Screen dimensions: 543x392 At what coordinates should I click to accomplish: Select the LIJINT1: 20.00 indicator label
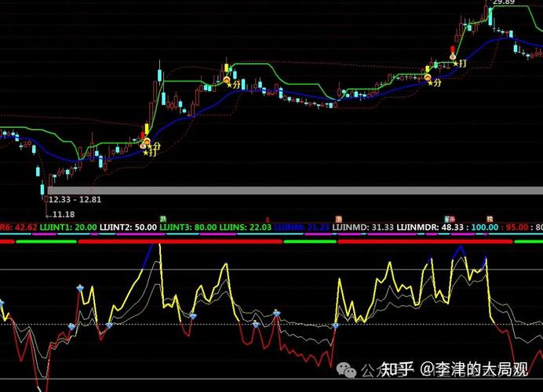pos(68,227)
